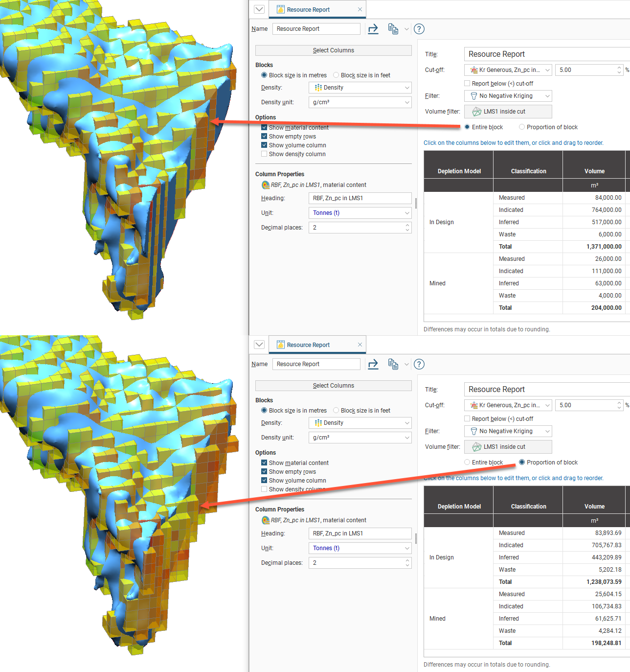Click the help icon in top panel

click(x=419, y=29)
